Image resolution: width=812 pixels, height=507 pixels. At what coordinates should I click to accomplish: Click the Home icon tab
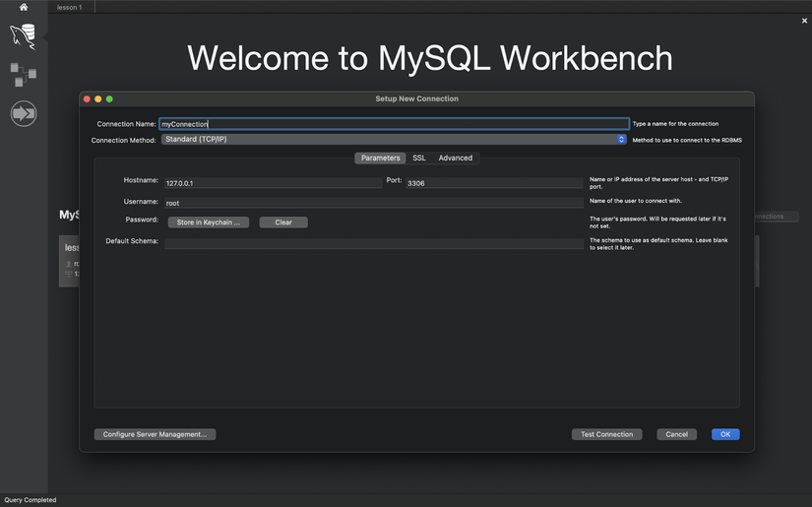[24, 7]
